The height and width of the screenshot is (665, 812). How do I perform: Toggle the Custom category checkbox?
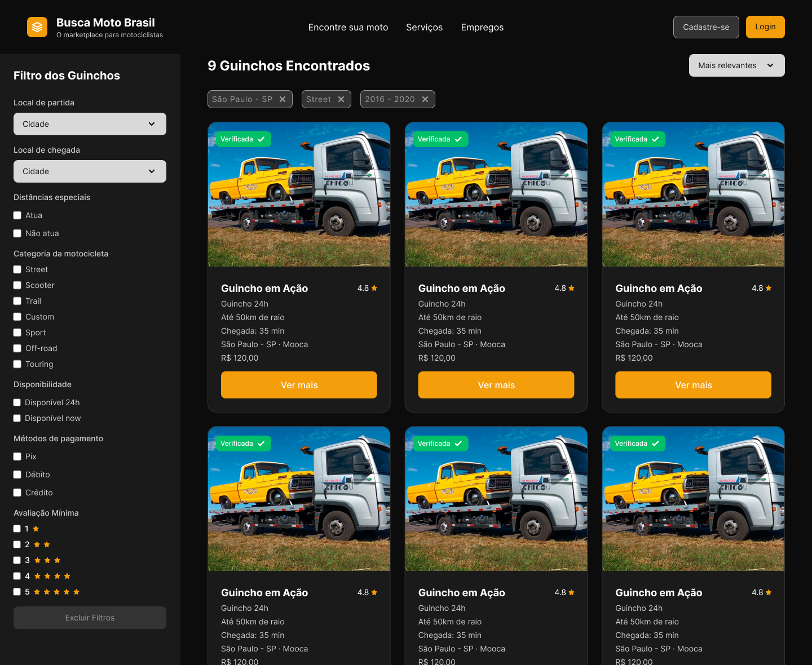(x=17, y=317)
